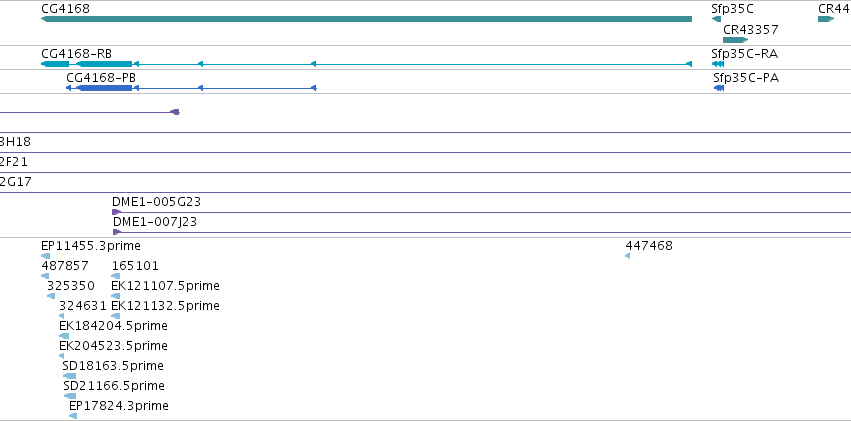Click the CG4168-RB transcript start arrow
The width and height of the screenshot is (851, 421).
coord(689,64)
